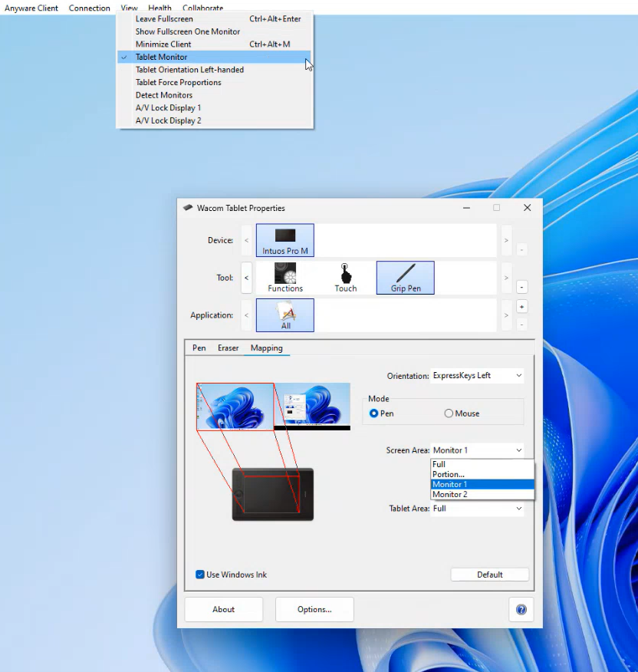Screen dimensions: 638x672
Task: Choose the Functions tool icon
Action: coord(285,278)
